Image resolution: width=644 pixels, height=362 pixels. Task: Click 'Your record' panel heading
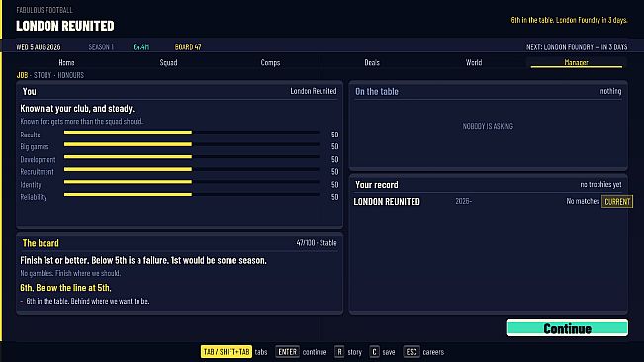click(377, 185)
